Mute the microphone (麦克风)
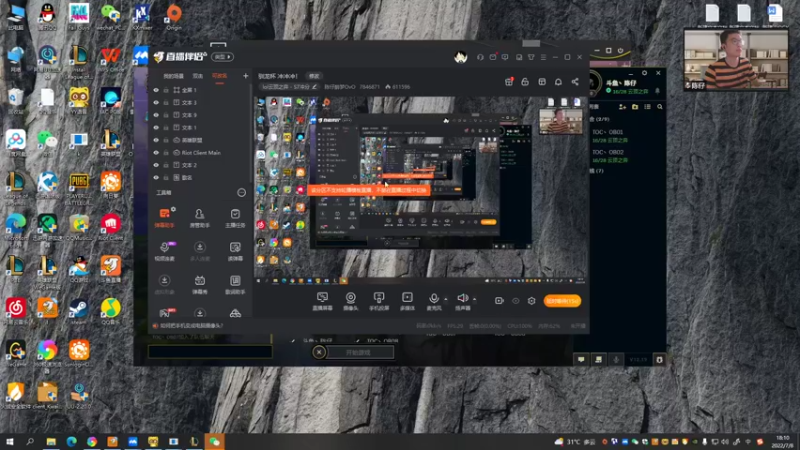Image resolution: width=800 pixels, height=450 pixels. click(434, 301)
